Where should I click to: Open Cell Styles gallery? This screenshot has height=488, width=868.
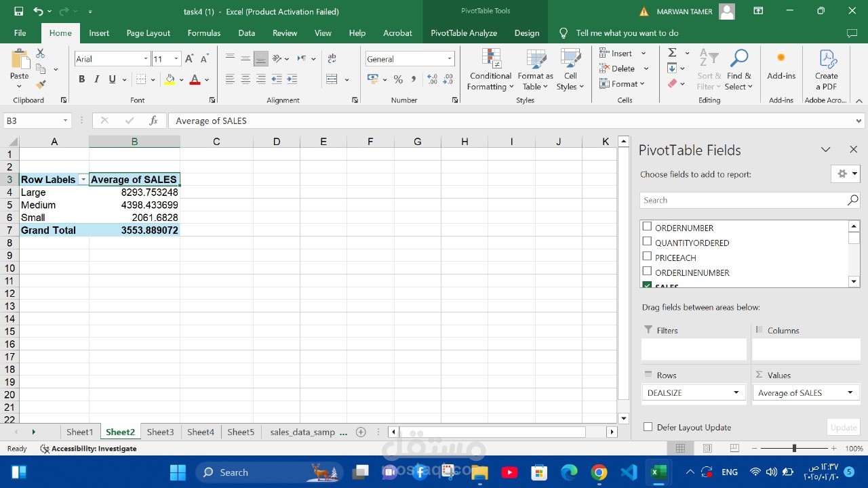(x=570, y=70)
